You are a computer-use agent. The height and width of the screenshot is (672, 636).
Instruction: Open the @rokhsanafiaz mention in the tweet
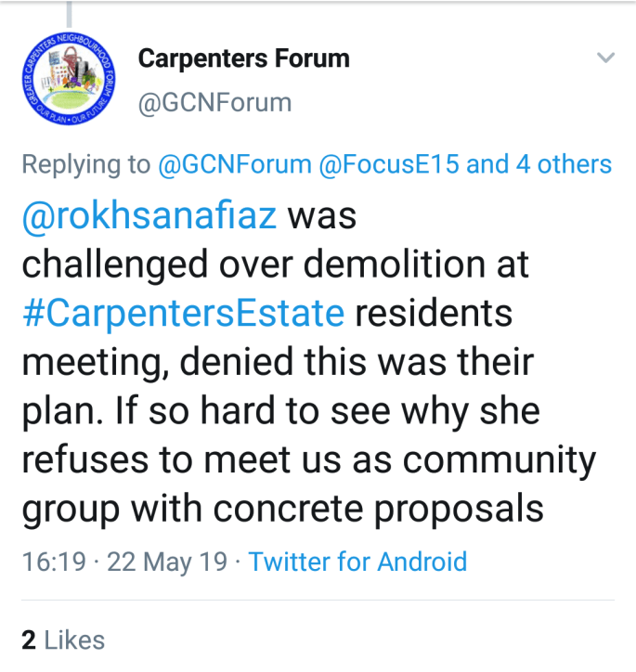tap(149, 215)
